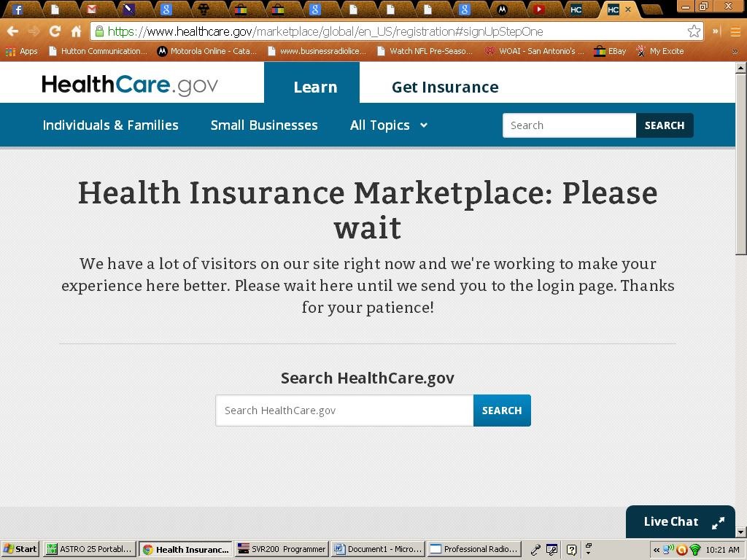Click the page scrollbar up arrow

[741, 68]
